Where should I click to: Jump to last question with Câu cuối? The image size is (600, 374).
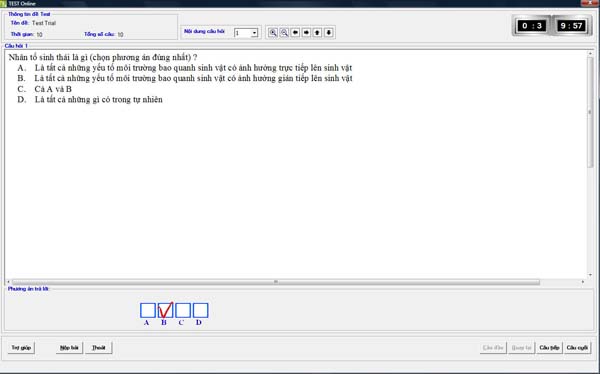coord(577,348)
